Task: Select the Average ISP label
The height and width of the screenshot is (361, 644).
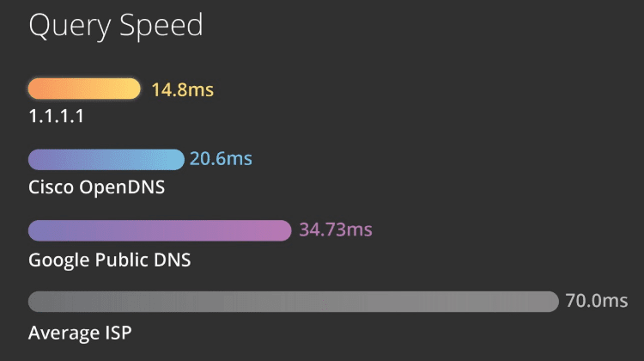Action: (80, 331)
